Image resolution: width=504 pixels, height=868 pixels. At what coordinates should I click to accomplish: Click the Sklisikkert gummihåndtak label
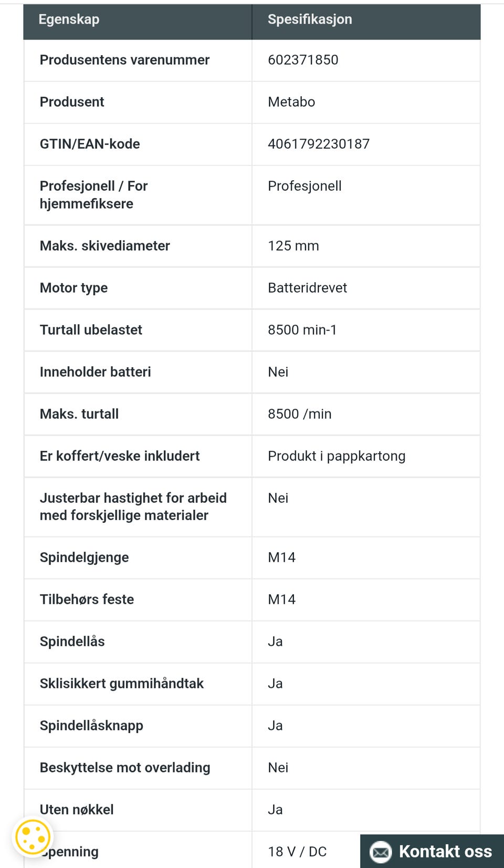(x=121, y=684)
